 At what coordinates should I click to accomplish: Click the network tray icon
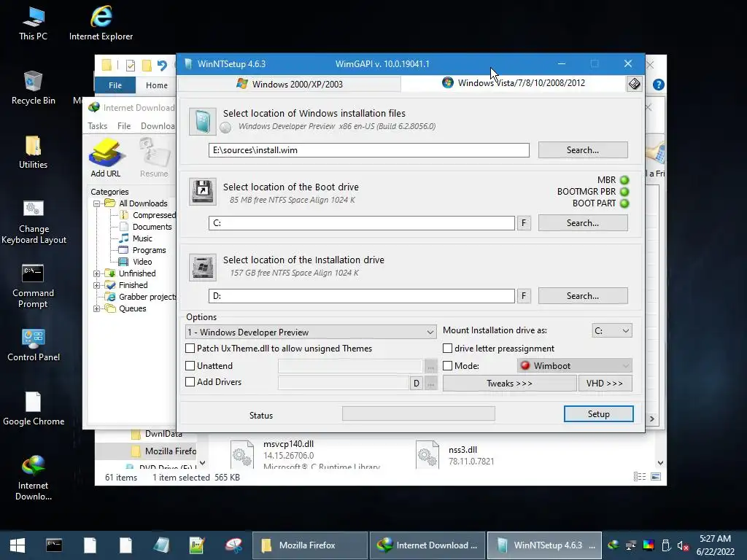pos(631,545)
